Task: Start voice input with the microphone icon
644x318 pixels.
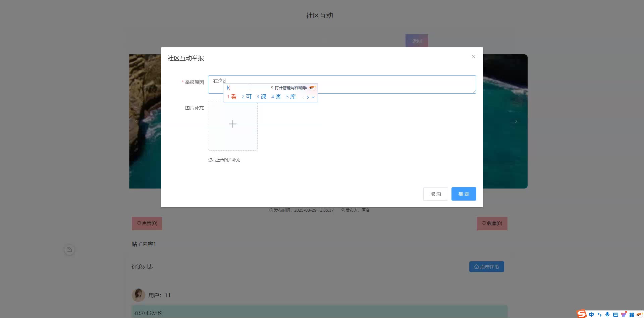Action: coord(607,315)
